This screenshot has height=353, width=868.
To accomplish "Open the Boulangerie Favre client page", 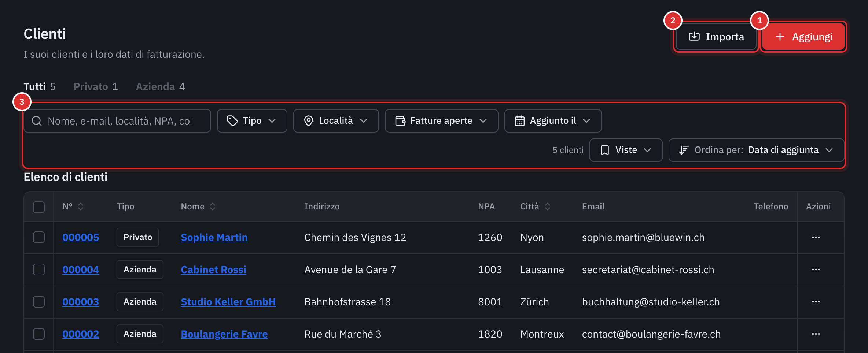I will coord(224,334).
